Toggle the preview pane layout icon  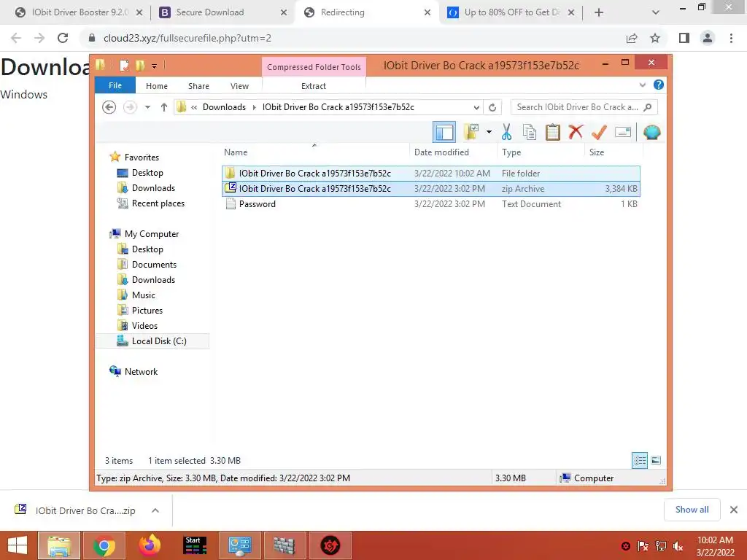444,132
